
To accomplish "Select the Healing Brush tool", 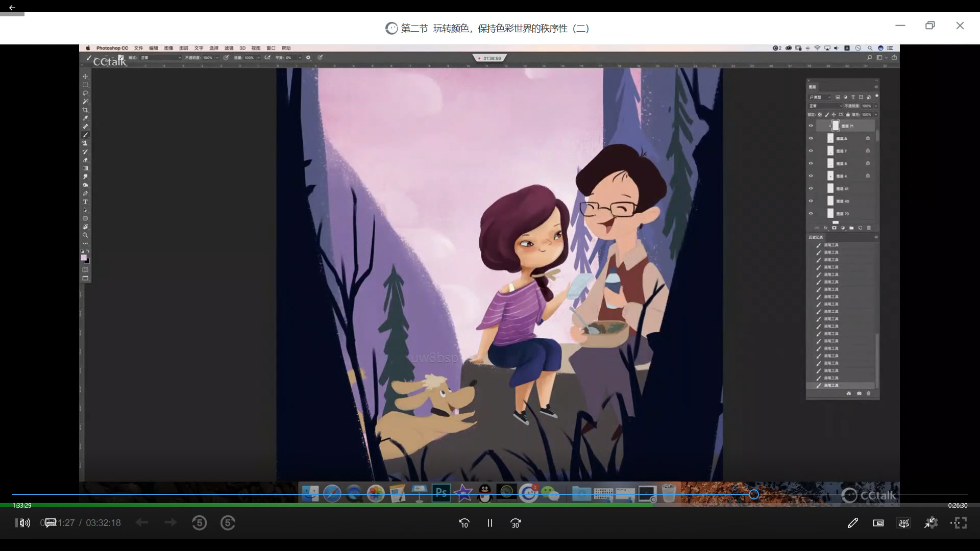I will tap(85, 127).
